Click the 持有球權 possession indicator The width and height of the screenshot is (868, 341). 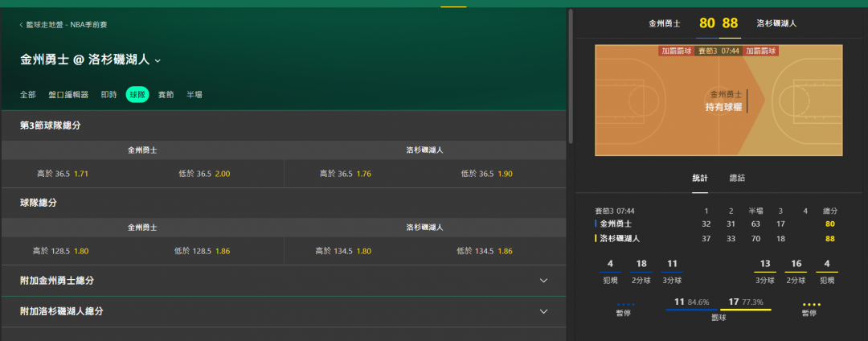(x=723, y=108)
